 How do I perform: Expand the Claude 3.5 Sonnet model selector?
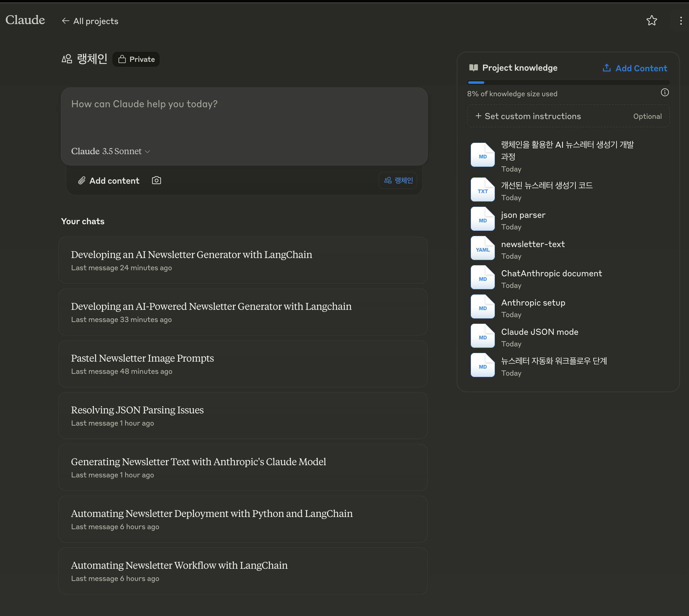pos(110,151)
